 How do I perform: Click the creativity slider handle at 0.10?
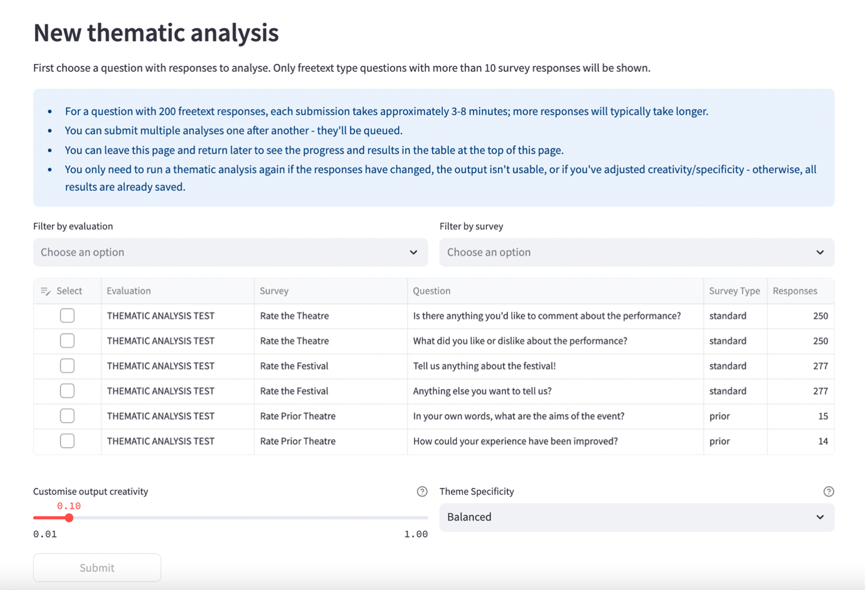69,518
